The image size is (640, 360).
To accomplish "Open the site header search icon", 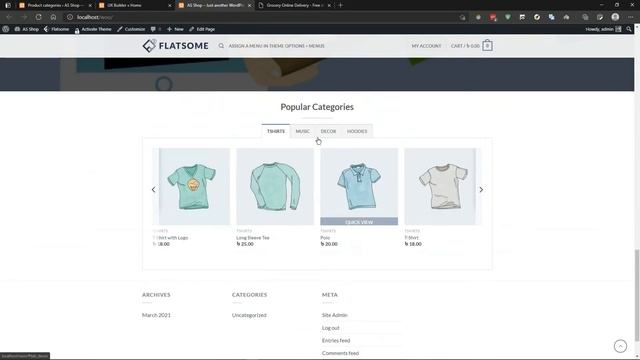I will [x=221, y=46].
